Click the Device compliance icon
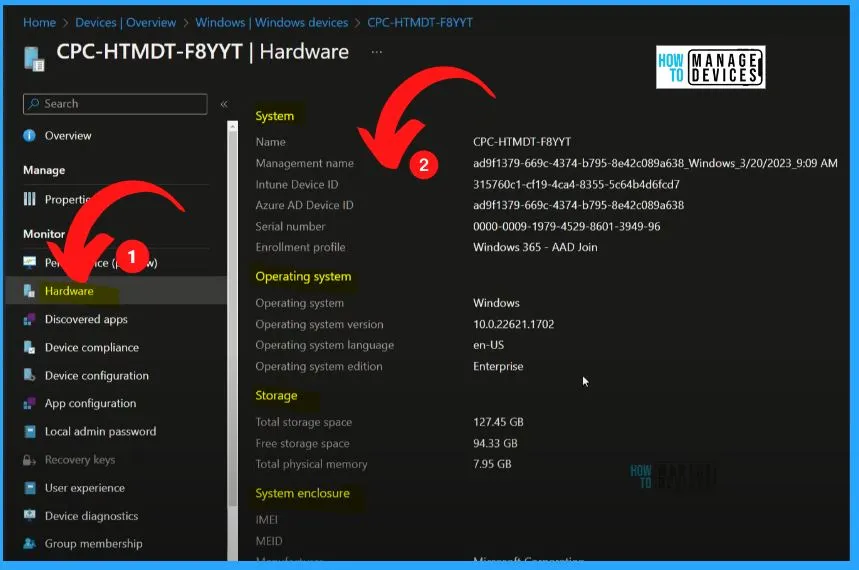The width and height of the screenshot is (859, 570). click(30, 347)
